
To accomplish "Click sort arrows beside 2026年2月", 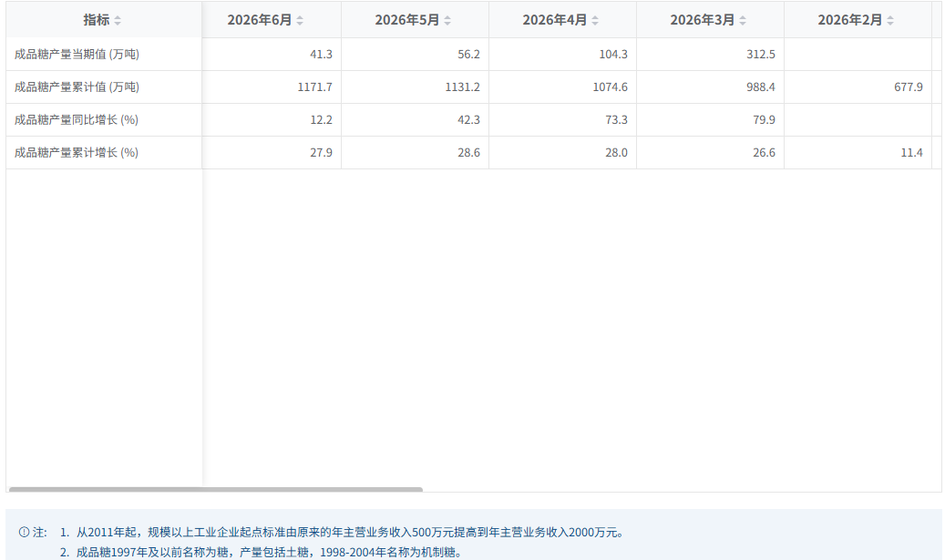I will coord(890,20).
